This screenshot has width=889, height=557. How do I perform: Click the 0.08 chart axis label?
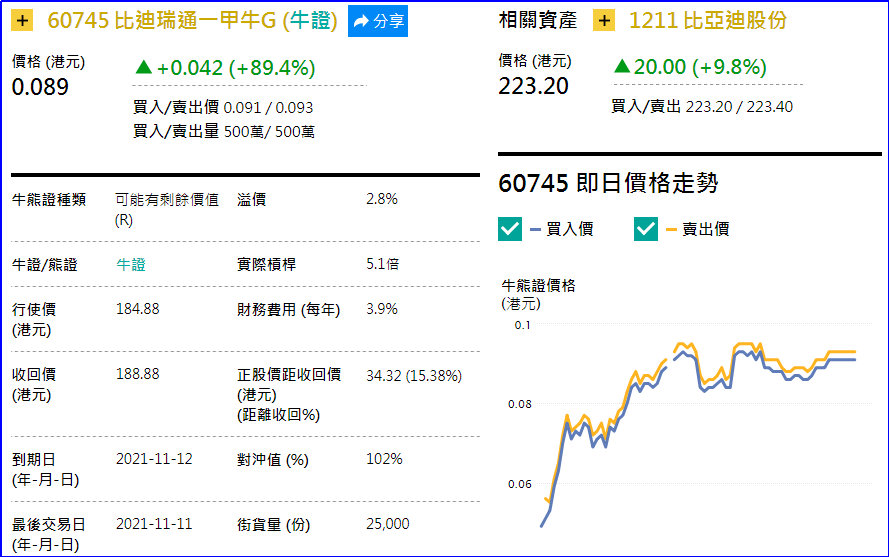point(520,404)
